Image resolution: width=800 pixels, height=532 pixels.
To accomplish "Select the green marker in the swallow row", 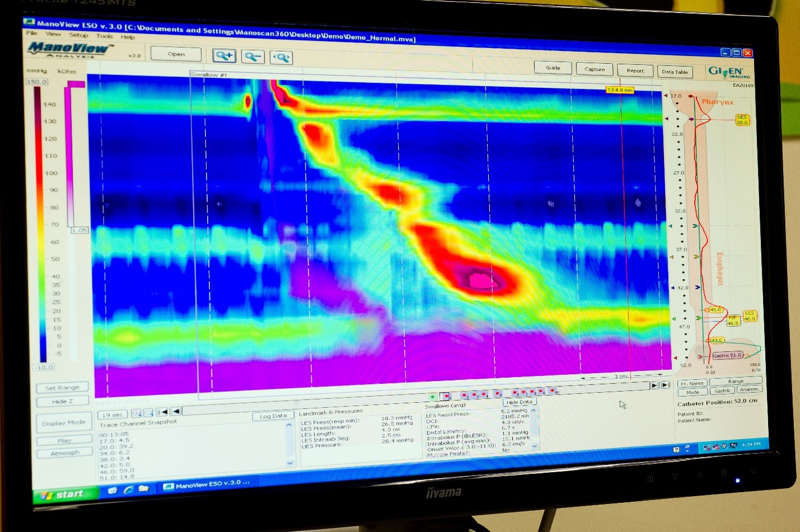I will pyautogui.click(x=432, y=397).
